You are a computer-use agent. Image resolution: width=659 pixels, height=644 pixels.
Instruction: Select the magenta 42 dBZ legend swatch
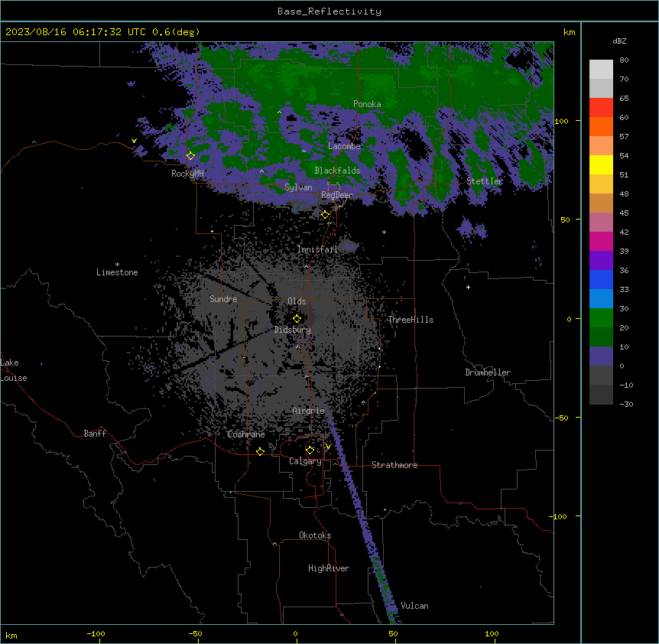tap(601, 241)
